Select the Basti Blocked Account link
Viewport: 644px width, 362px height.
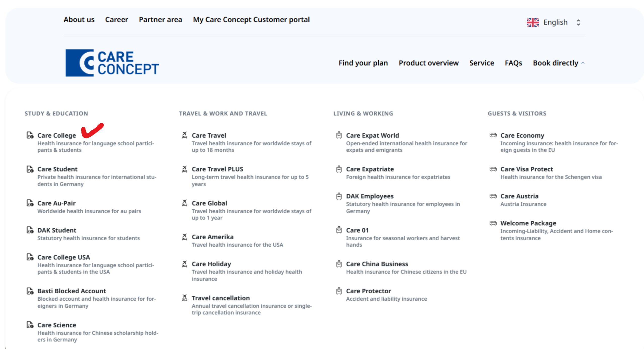click(72, 291)
